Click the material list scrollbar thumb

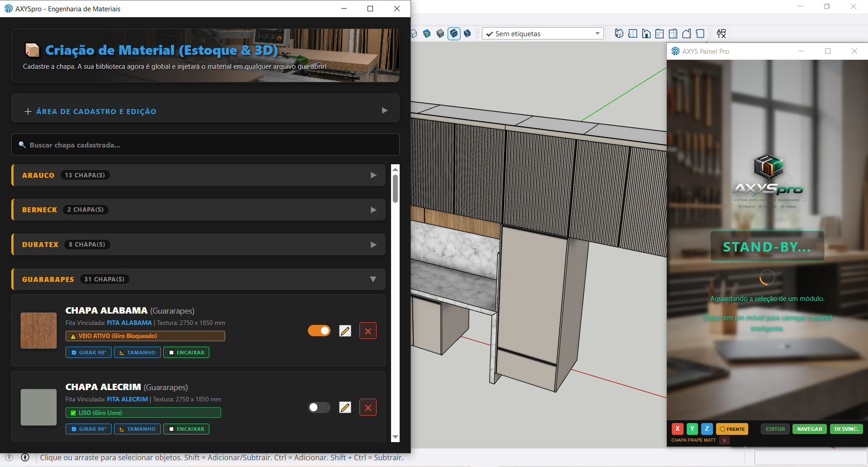(x=395, y=188)
